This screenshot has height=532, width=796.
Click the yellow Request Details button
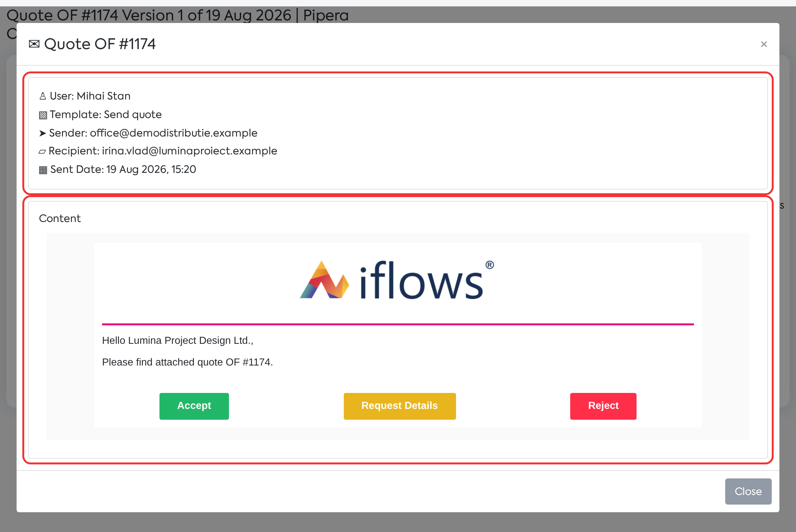click(400, 406)
